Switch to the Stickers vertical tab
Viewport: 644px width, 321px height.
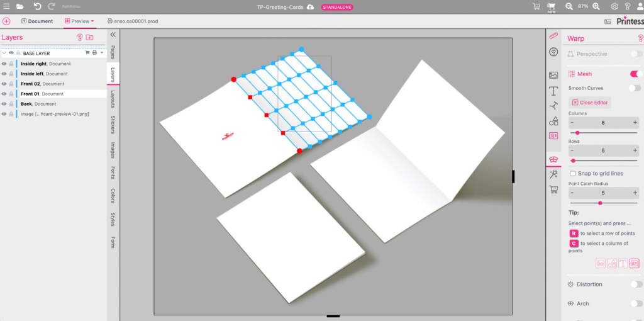tap(113, 124)
